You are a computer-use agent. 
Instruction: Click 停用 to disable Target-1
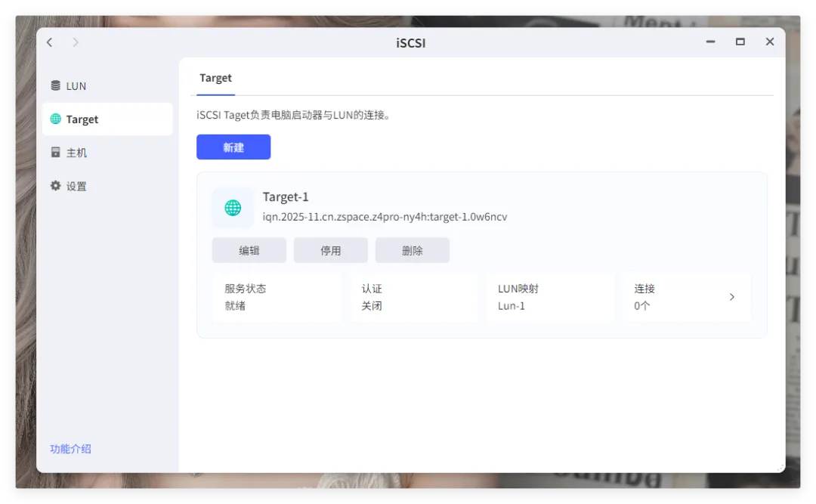330,250
